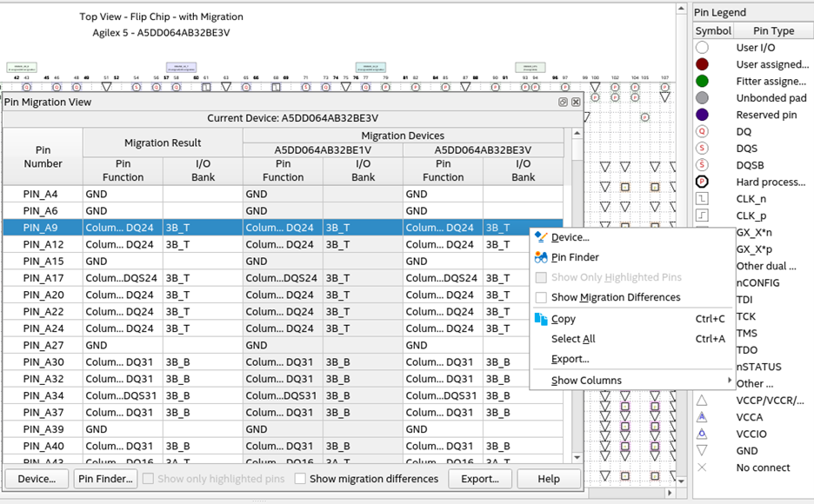Close the Pin Migration View panel
This screenshot has width=814, height=504.
[575, 103]
